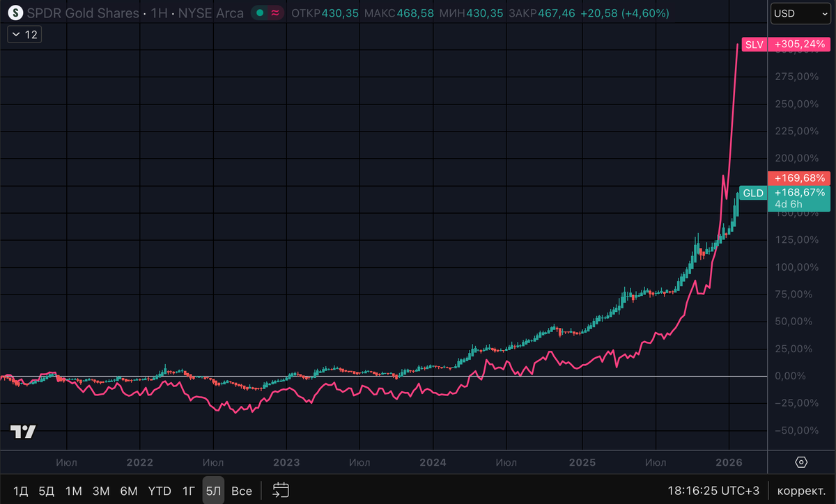Click the TradingView logo on the chart
Image resolution: width=836 pixels, height=504 pixels.
pos(23,432)
